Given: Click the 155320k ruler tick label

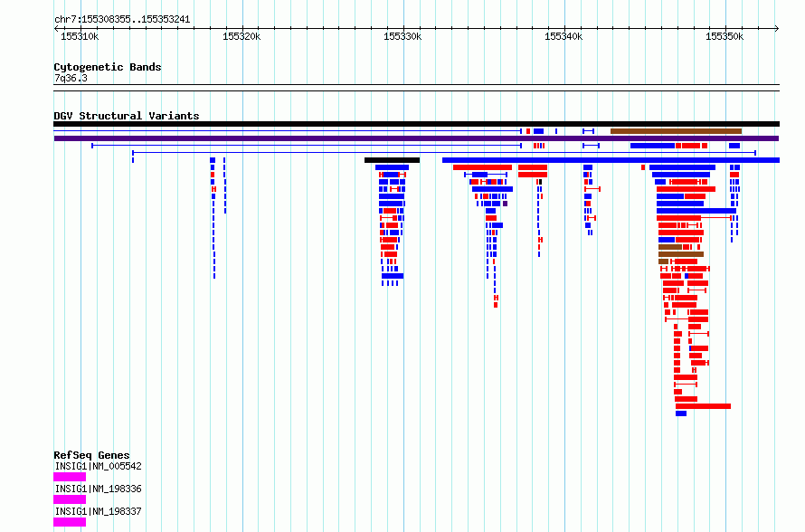Looking at the screenshot, I should [x=241, y=36].
